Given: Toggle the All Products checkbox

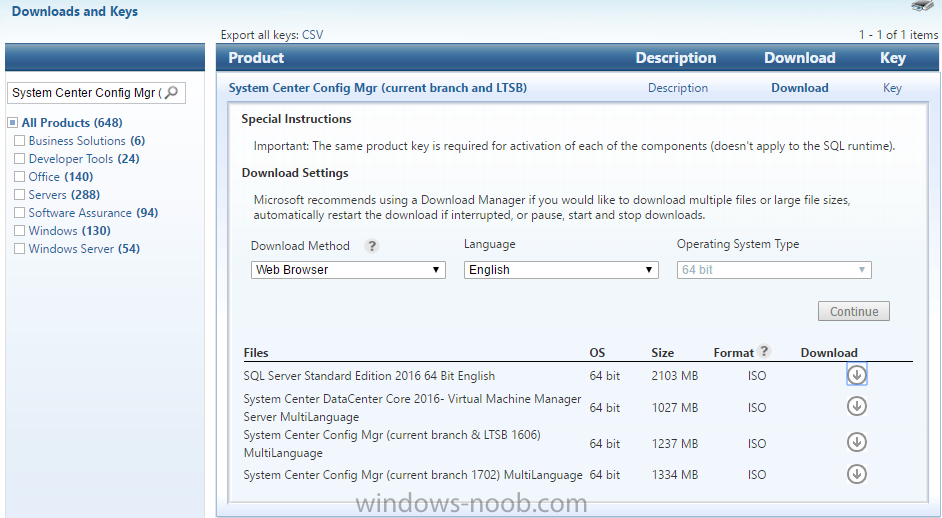Looking at the screenshot, I should pyautogui.click(x=12, y=123).
